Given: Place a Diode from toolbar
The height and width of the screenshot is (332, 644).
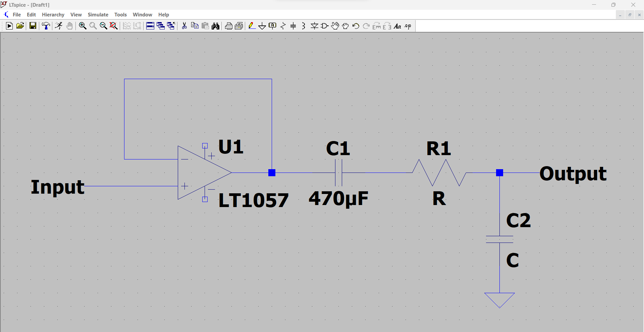Looking at the screenshot, I should point(314,26).
